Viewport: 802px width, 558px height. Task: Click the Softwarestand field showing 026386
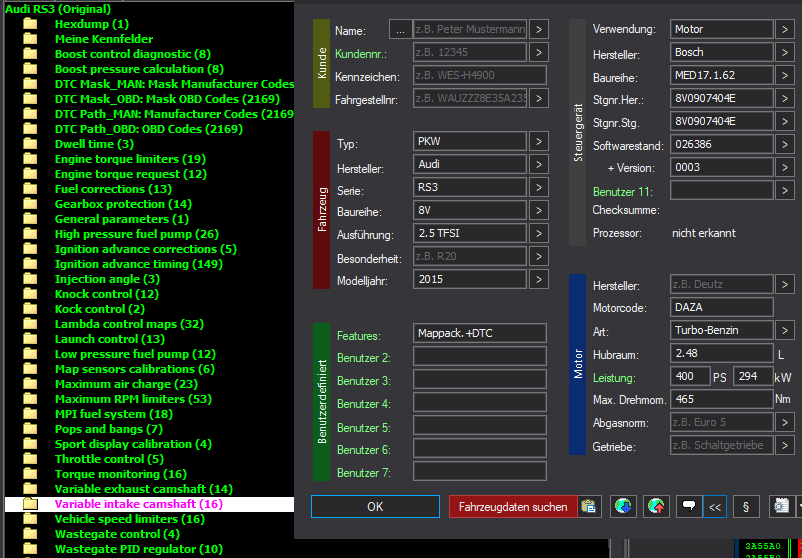pyautogui.click(x=722, y=144)
